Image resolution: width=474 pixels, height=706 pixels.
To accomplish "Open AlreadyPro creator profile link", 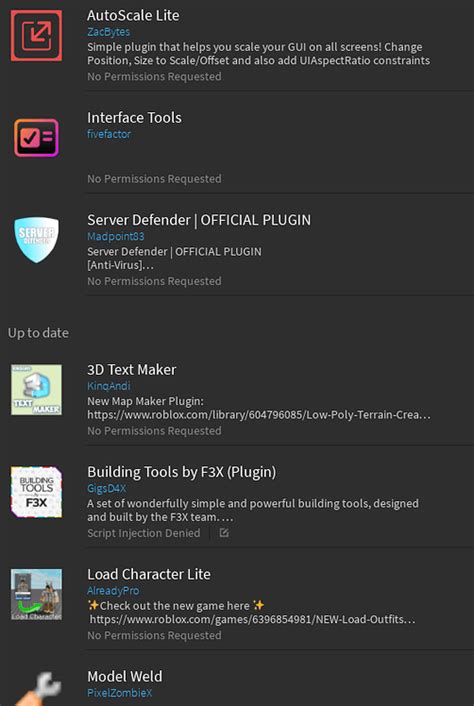I will coord(113,590).
